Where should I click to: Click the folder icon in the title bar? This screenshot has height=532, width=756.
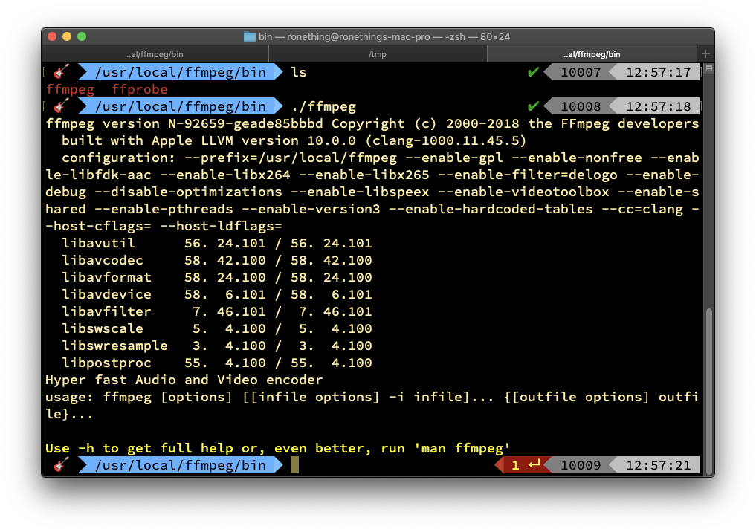[249, 36]
